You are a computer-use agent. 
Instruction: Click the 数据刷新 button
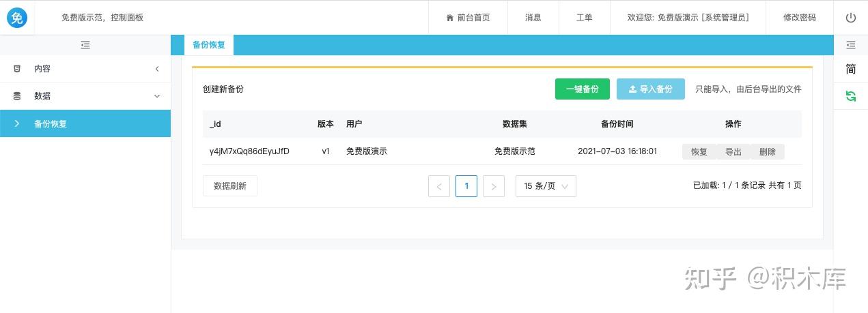[x=230, y=186]
